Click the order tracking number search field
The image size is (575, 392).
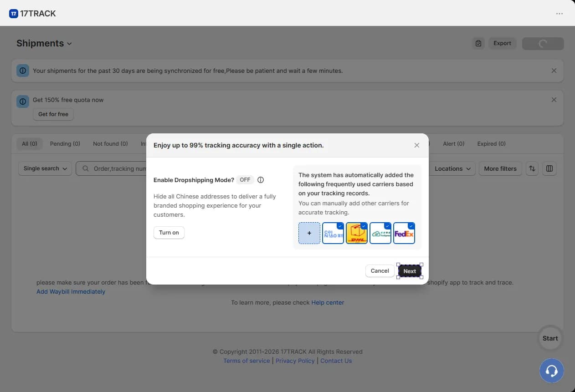click(x=111, y=168)
